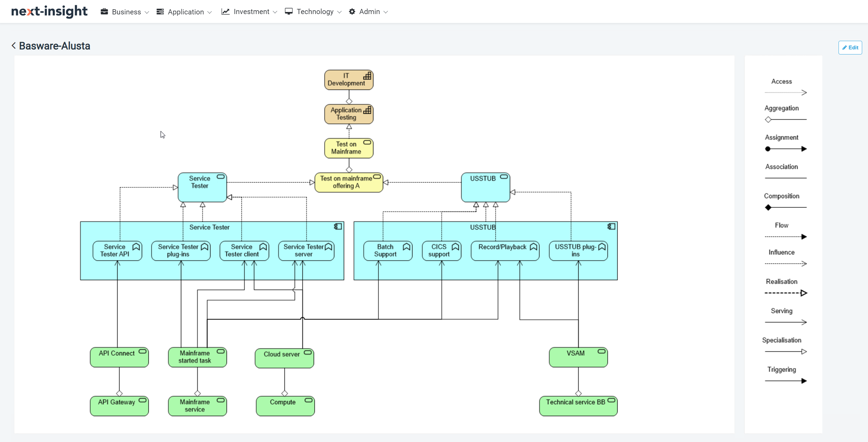
Task: Select the VSAM technology service node
Action: (578, 357)
